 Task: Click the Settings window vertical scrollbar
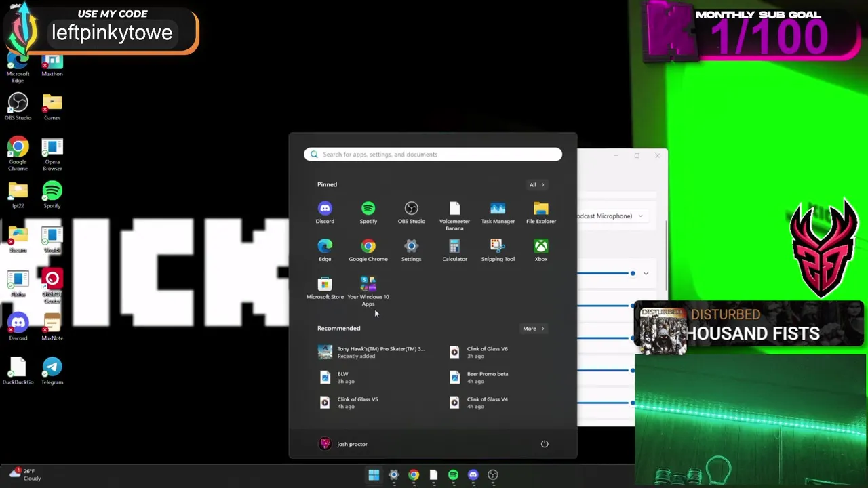coord(666,254)
